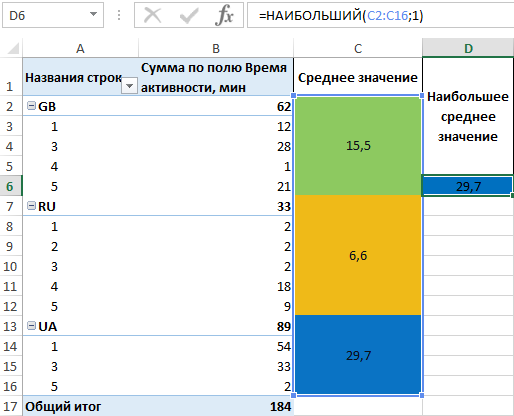
Task: Select item 2 in row 9
Action: pyautogui.click(x=54, y=246)
